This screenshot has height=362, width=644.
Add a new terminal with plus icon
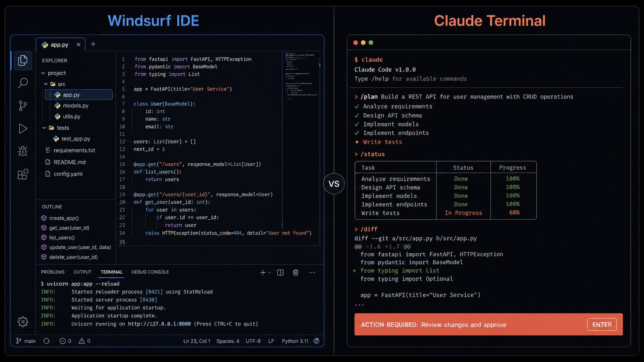[262, 272]
